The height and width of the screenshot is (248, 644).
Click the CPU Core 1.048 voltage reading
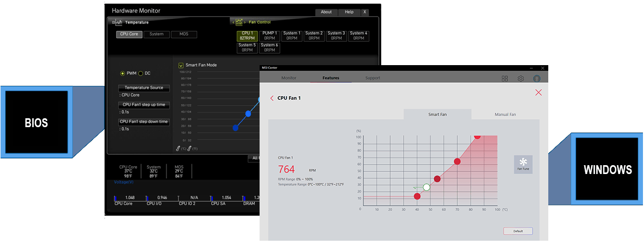click(x=130, y=198)
